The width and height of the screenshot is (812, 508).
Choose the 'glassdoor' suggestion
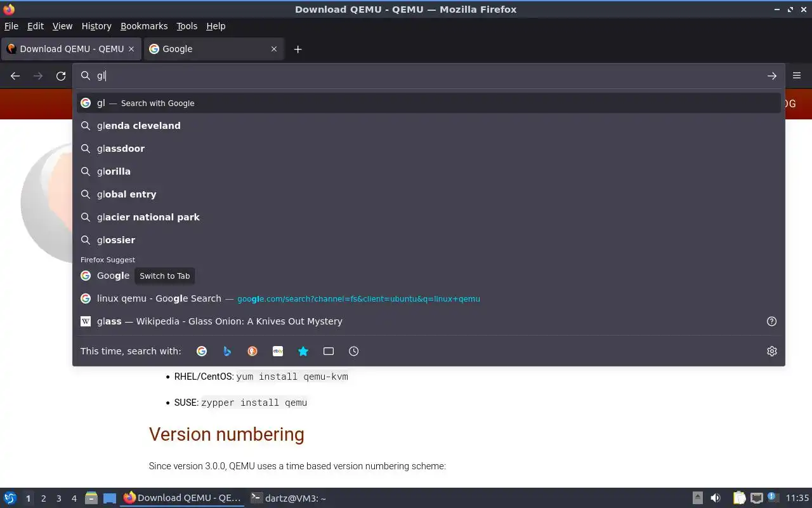click(x=429, y=149)
